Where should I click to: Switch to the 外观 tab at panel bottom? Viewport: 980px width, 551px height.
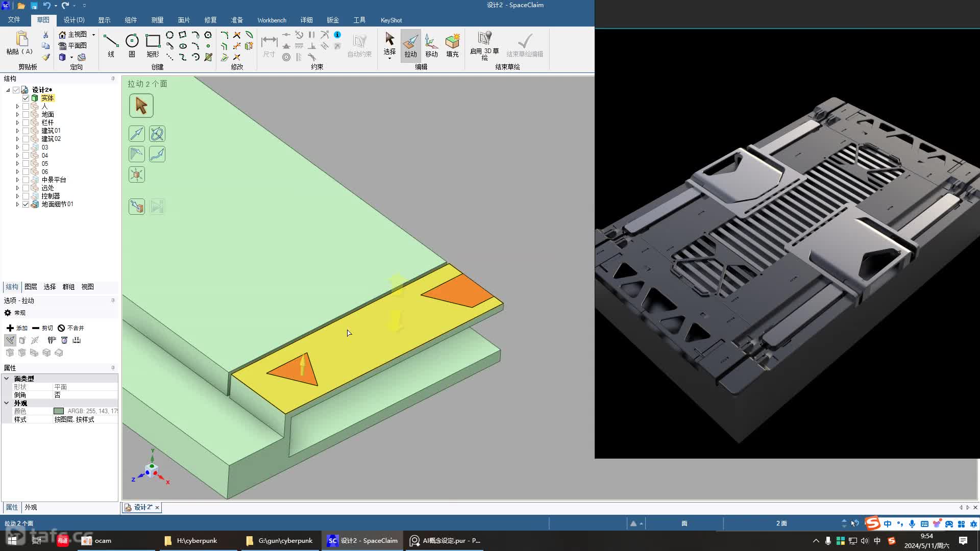[31, 507]
